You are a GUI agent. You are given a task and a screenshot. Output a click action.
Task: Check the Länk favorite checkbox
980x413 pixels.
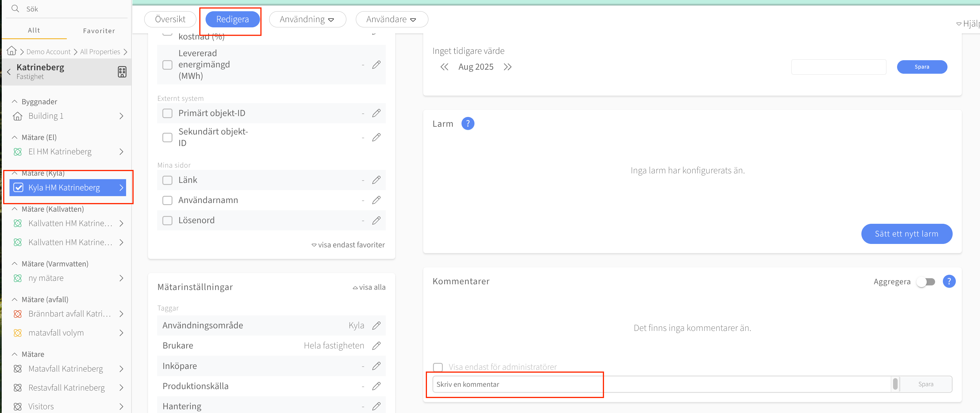[x=167, y=180]
